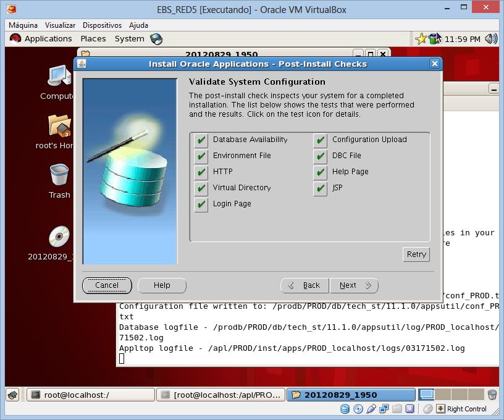
Task: Retry the post-install checks
Action: click(x=416, y=254)
